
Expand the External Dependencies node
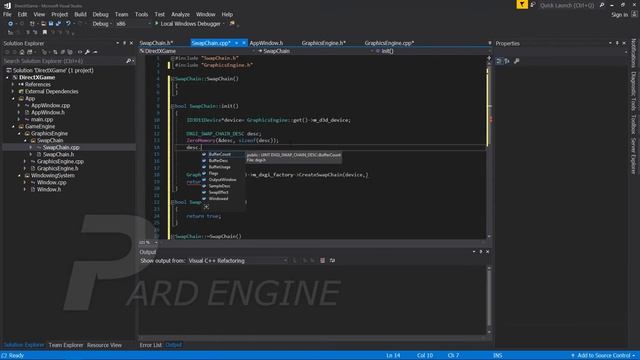coord(13,91)
